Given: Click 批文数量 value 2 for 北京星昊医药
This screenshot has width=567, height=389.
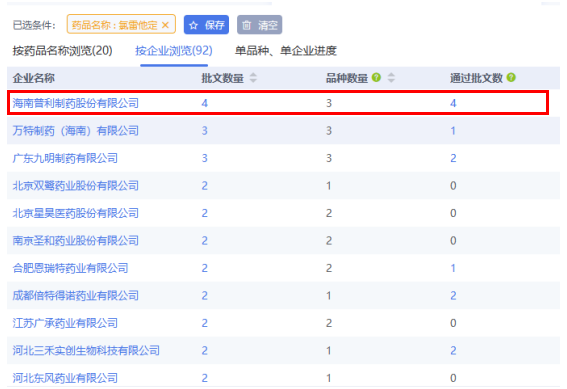Looking at the screenshot, I should click(x=205, y=213).
